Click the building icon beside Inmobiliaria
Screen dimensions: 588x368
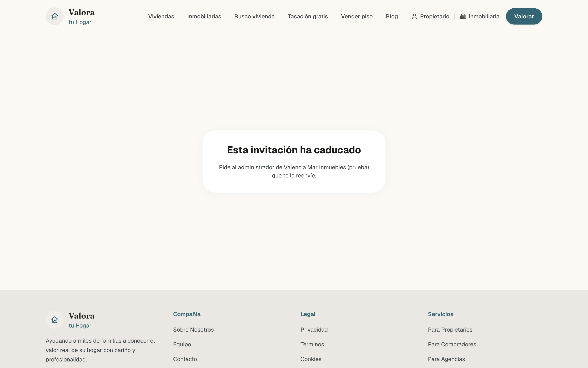coord(463,16)
